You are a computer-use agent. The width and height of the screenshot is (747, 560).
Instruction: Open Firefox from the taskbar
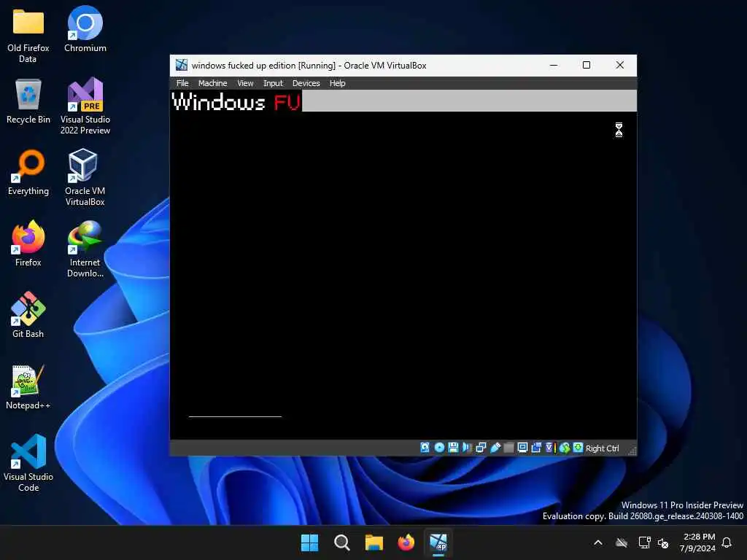(406, 542)
